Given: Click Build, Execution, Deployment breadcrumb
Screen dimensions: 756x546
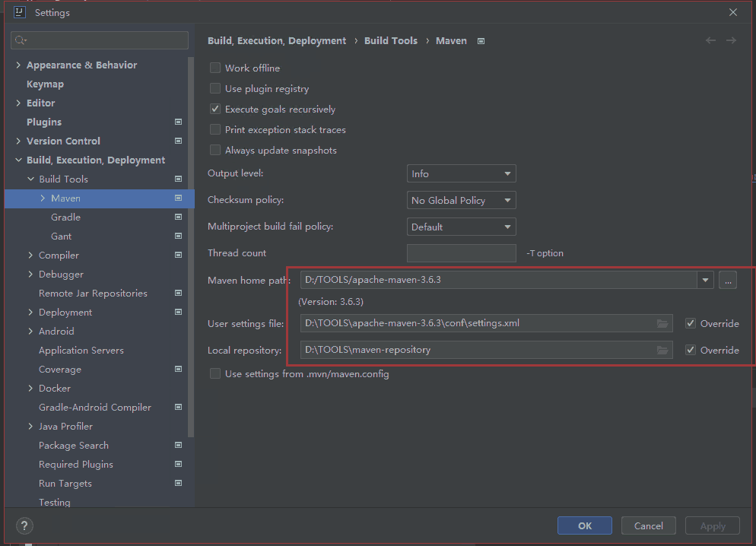Looking at the screenshot, I should tap(277, 41).
